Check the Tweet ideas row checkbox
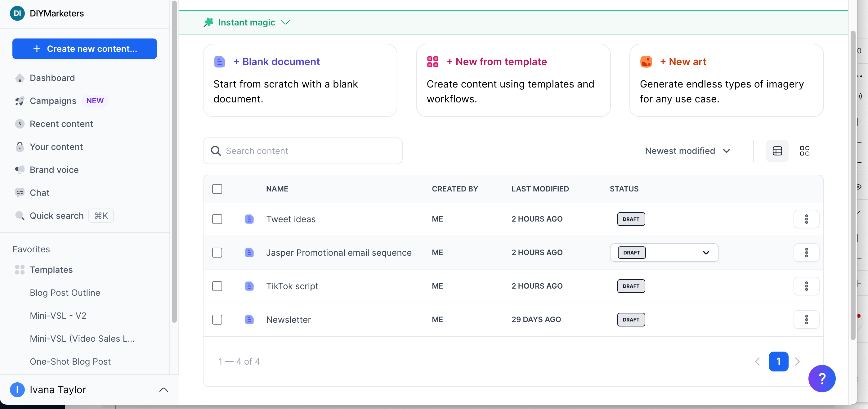Image resolution: width=868 pixels, height=409 pixels. point(217,219)
